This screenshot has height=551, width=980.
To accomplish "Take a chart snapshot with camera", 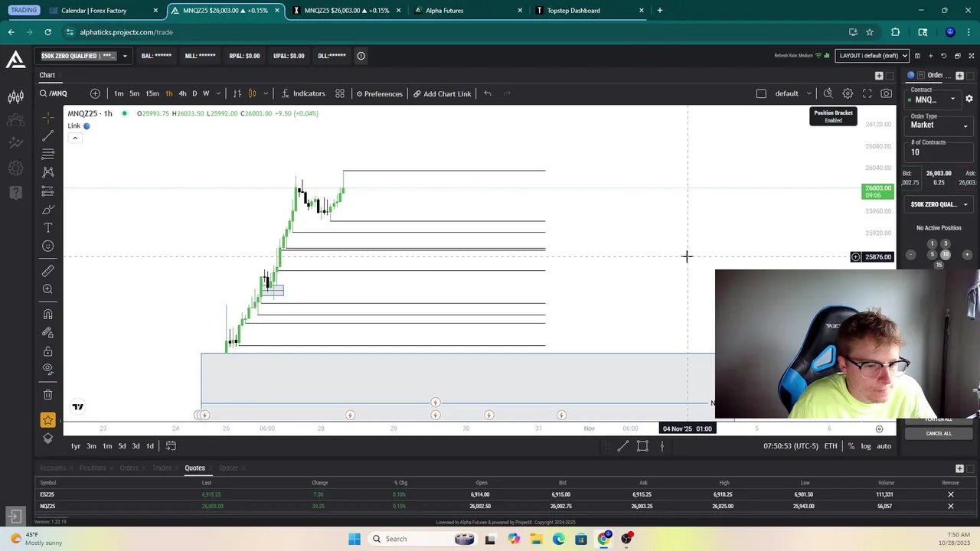I will [886, 93].
